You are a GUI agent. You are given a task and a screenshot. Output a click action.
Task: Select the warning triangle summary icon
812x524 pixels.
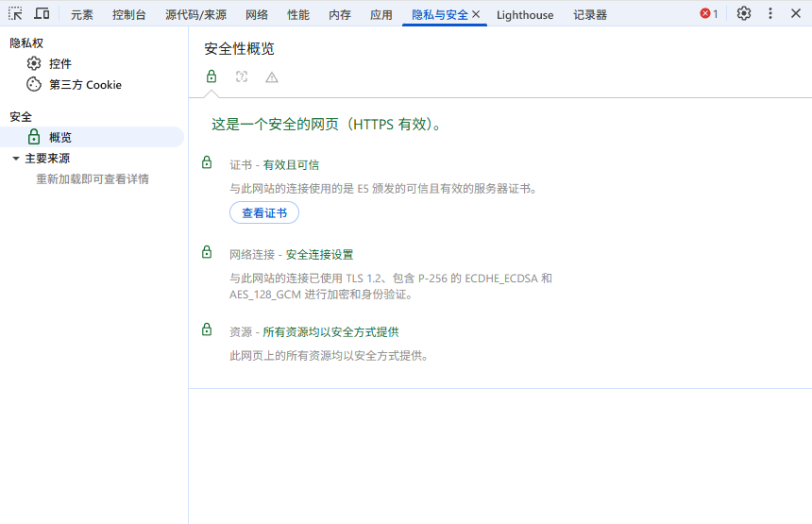pos(272,77)
